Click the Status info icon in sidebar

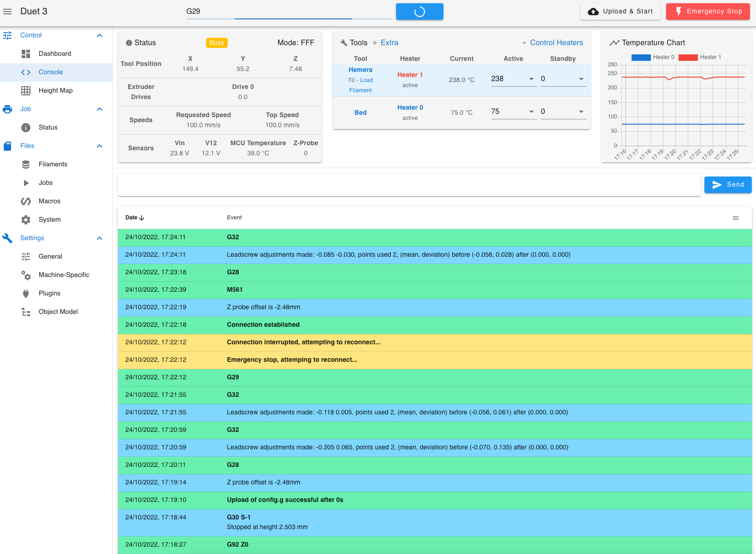[26, 127]
